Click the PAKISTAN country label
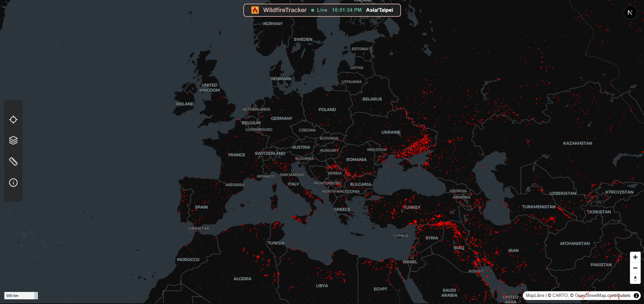 click(601, 265)
